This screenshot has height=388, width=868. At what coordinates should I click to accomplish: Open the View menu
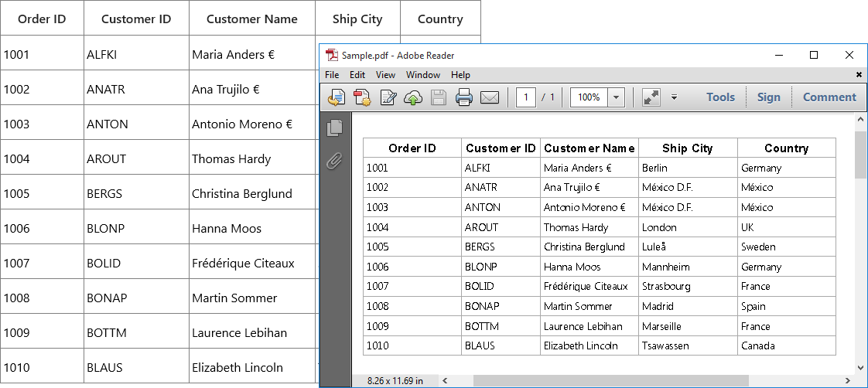(x=385, y=75)
